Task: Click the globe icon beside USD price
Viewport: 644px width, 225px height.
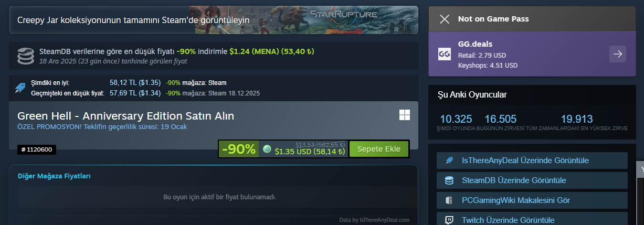Action: pos(267,149)
